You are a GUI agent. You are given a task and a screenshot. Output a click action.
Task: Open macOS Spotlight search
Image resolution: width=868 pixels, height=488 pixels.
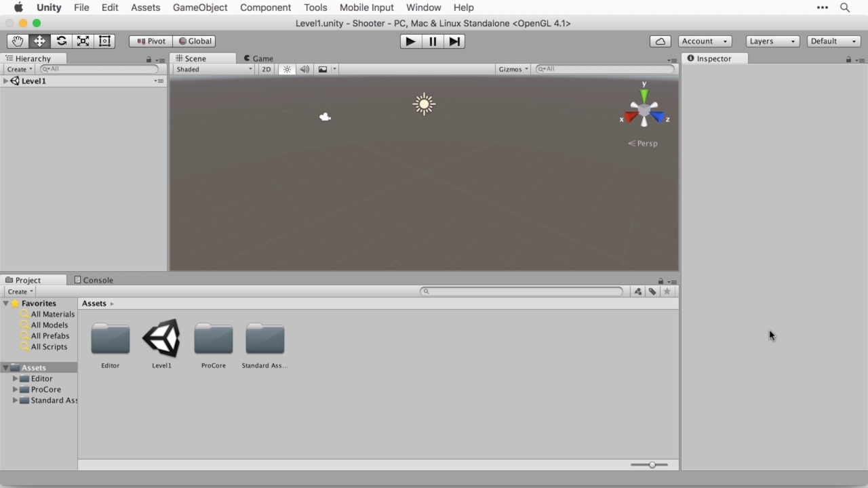pyautogui.click(x=845, y=7)
